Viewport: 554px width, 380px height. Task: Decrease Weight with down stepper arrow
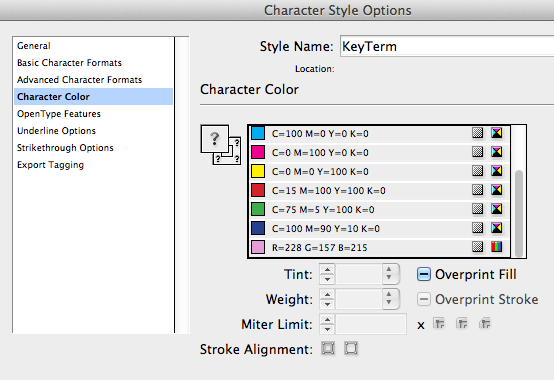point(327,304)
